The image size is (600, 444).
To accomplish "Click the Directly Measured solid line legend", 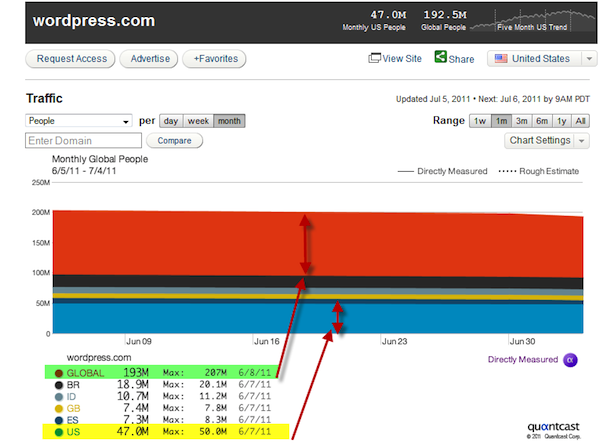I will 442,171.
